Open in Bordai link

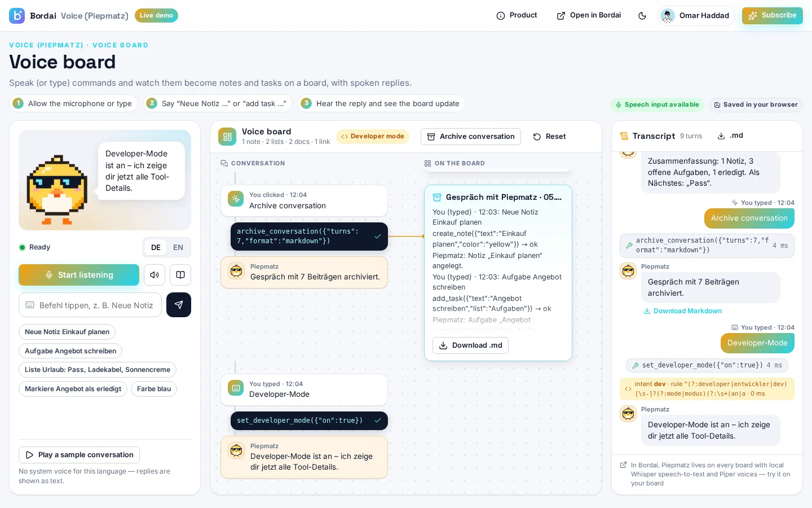point(589,16)
